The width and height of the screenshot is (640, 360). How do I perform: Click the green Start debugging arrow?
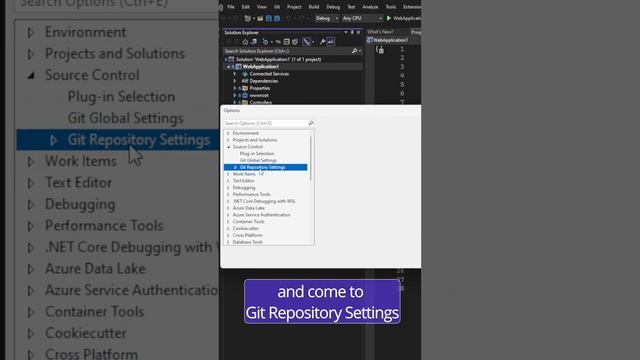point(389,18)
